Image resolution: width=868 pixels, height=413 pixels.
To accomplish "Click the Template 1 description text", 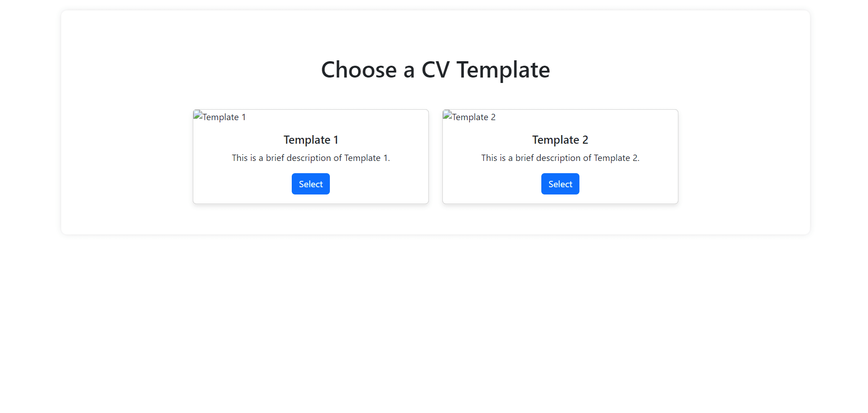I will point(311,158).
